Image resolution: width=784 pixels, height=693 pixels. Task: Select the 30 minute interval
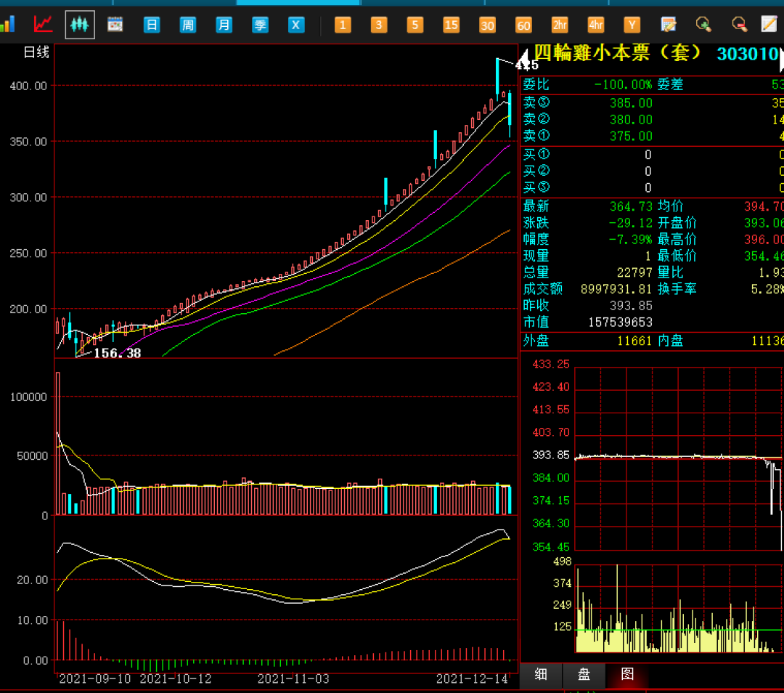[x=487, y=25]
